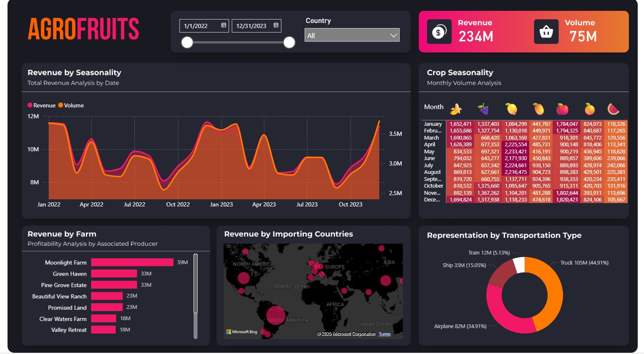
Task: Click the banana icon column header
Action: pyautogui.click(x=456, y=110)
